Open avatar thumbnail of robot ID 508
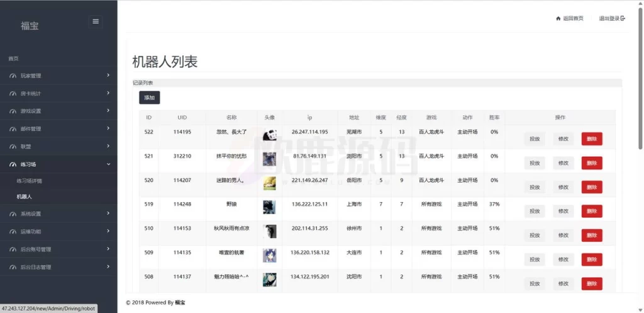644x313 pixels. coord(269,280)
